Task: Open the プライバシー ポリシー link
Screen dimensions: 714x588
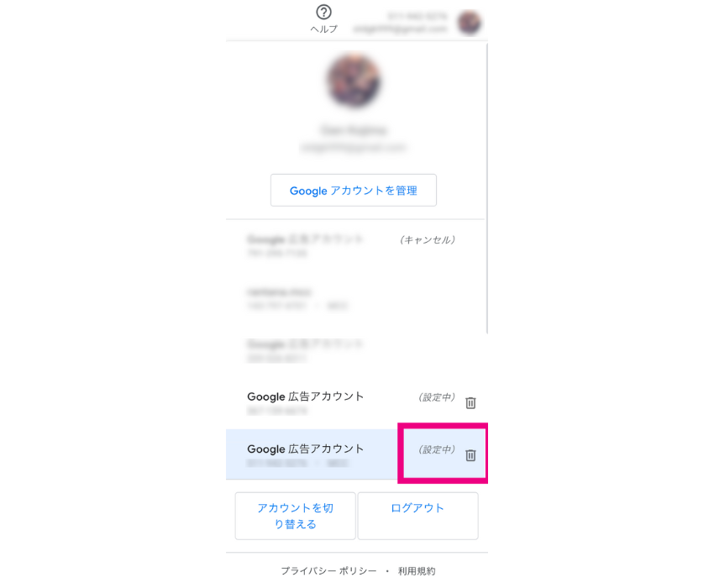Action: pos(328,570)
